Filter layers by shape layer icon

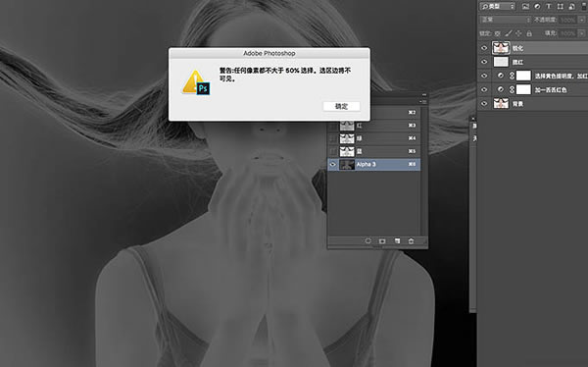[561, 7]
